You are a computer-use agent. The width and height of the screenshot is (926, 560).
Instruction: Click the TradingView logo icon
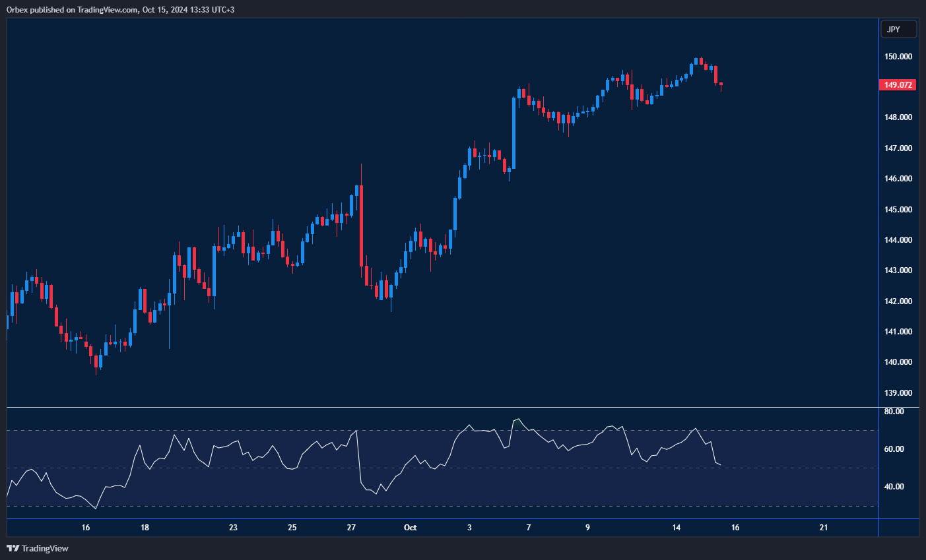click(x=13, y=548)
